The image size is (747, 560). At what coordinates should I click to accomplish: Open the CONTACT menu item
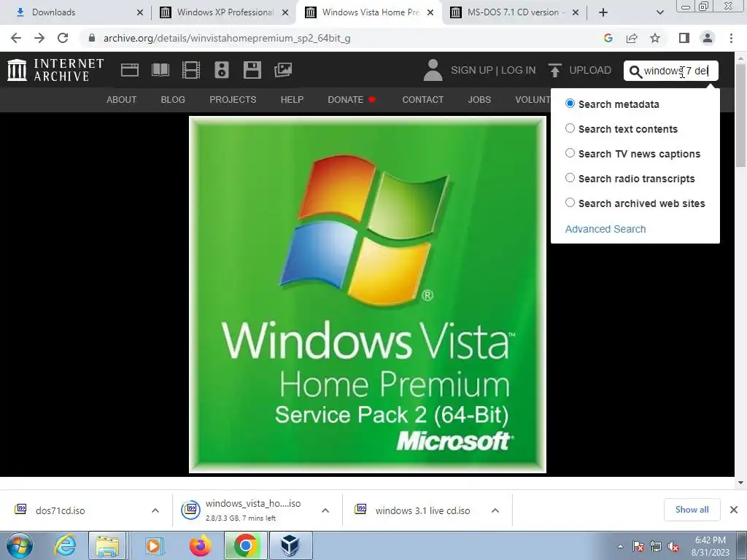422,99
